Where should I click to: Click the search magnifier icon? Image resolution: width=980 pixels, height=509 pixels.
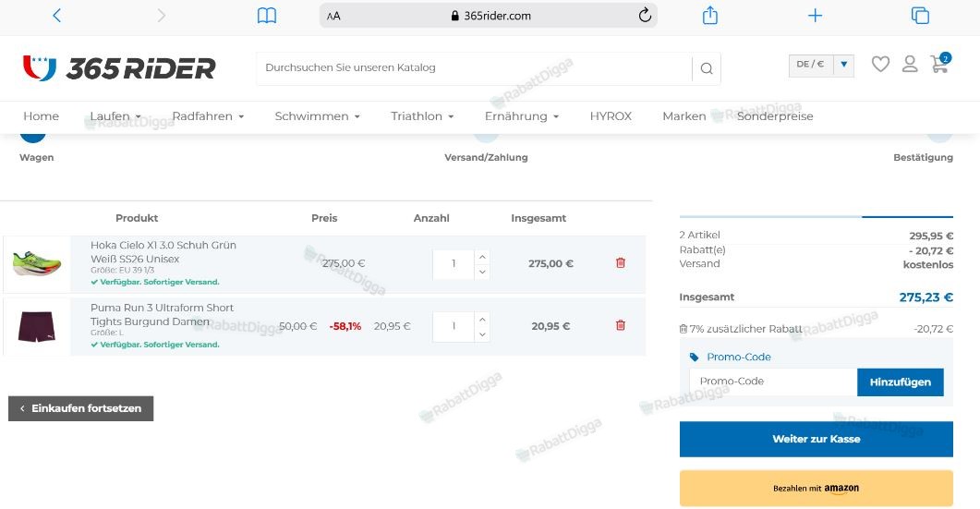(707, 68)
